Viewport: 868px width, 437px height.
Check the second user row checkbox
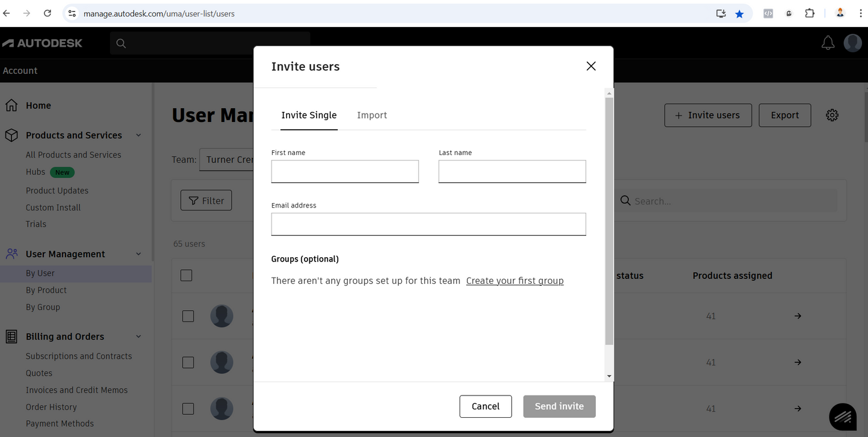click(x=188, y=362)
